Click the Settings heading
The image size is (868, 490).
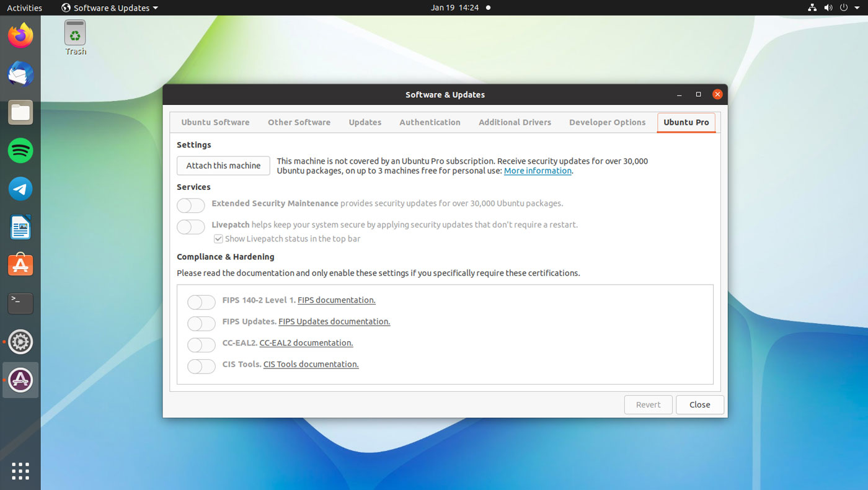194,145
